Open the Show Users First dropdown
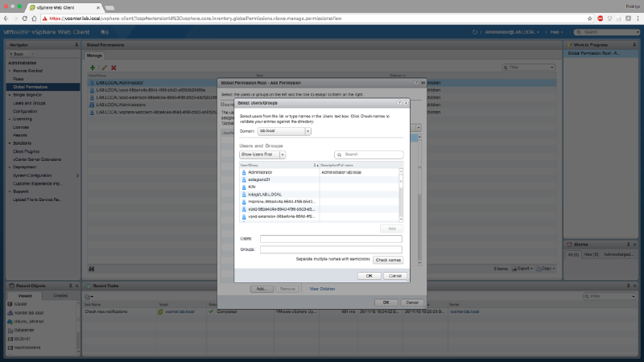 pos(262,154)
